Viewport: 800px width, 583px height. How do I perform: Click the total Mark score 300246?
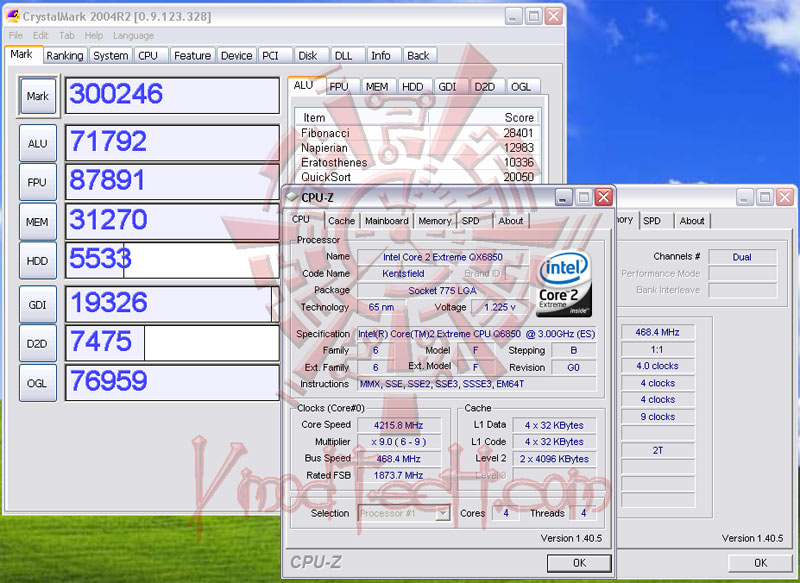point(172,95)
